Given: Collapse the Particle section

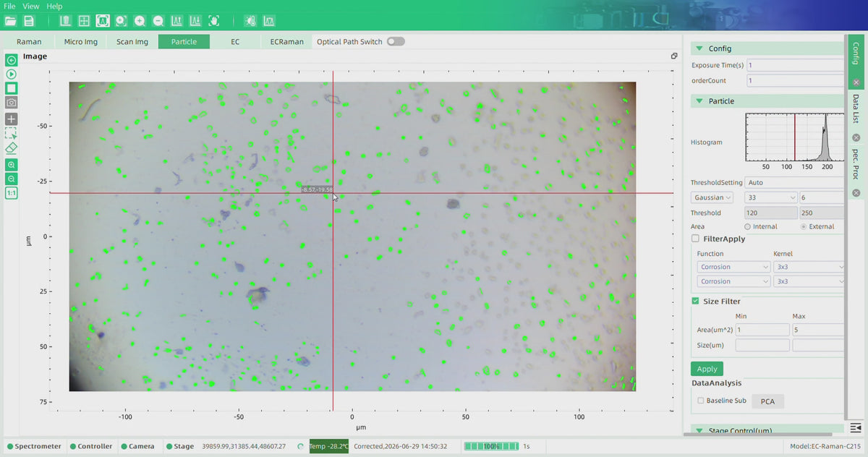Looking at the screenshot, I should coord(699,101).
